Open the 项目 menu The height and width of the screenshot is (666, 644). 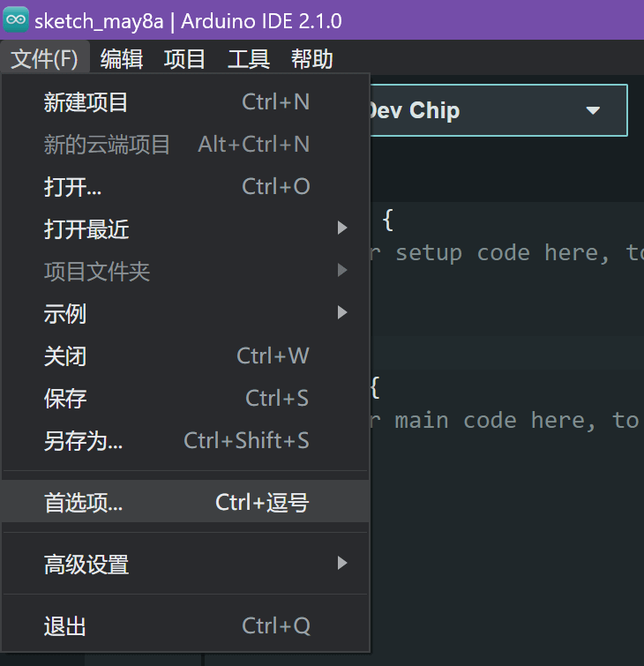pyautogui.click(x=185, y=59)
